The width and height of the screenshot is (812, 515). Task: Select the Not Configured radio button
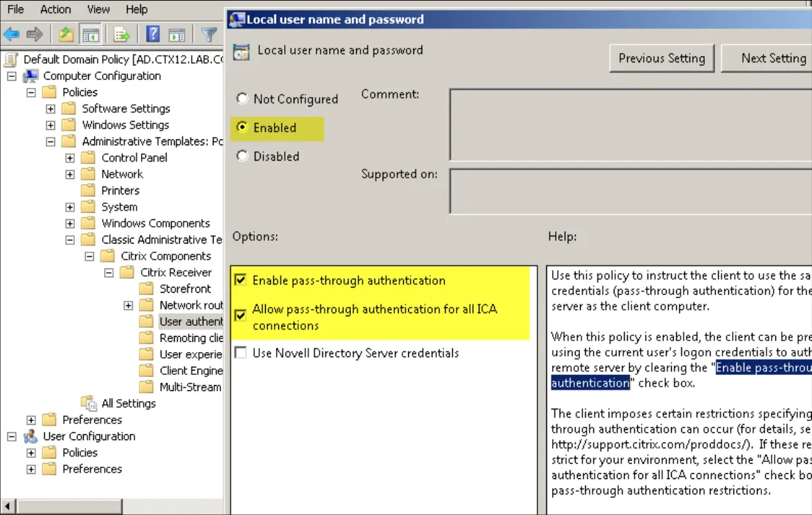point(242,98)
